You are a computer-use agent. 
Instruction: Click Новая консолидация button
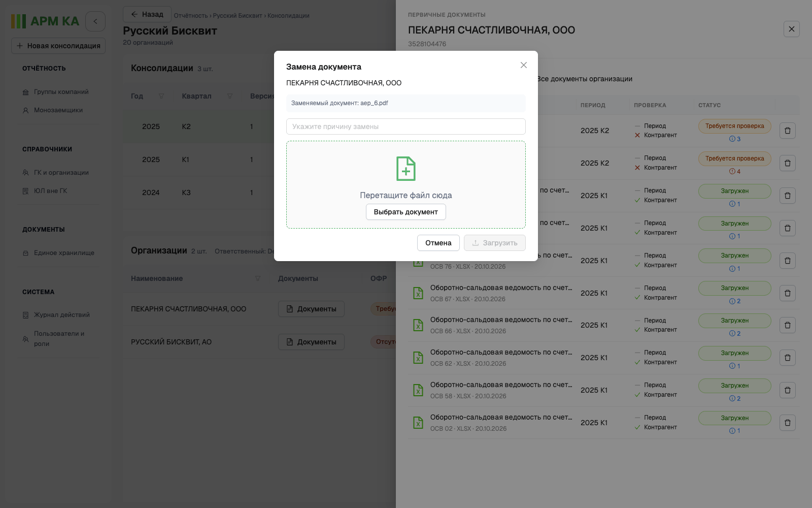point(58,46)
